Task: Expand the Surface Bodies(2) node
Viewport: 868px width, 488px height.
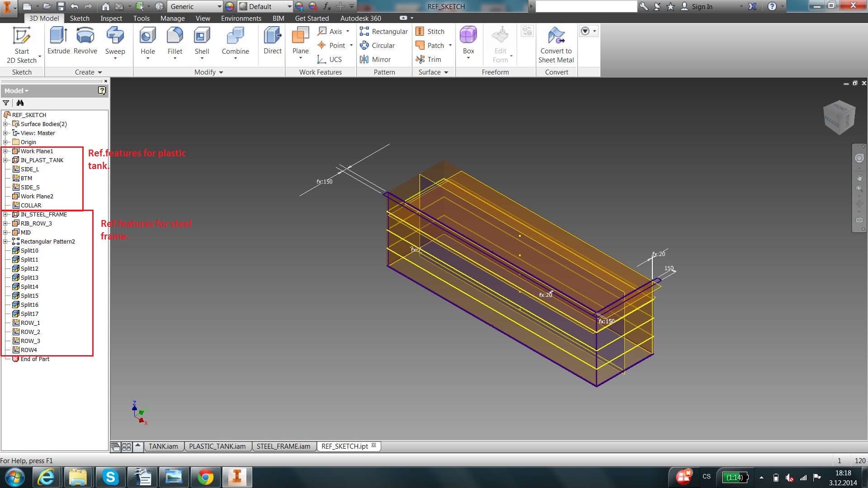Action: 5,124
